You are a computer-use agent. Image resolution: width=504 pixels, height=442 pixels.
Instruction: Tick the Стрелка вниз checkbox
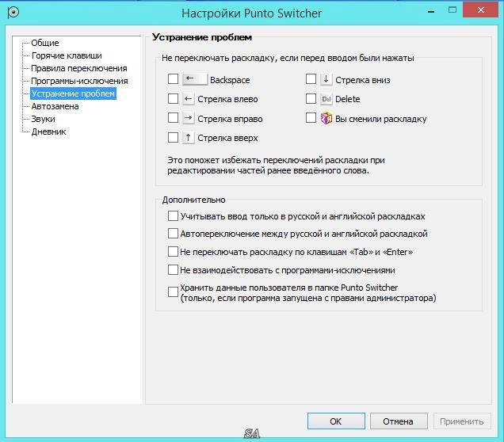311,79
